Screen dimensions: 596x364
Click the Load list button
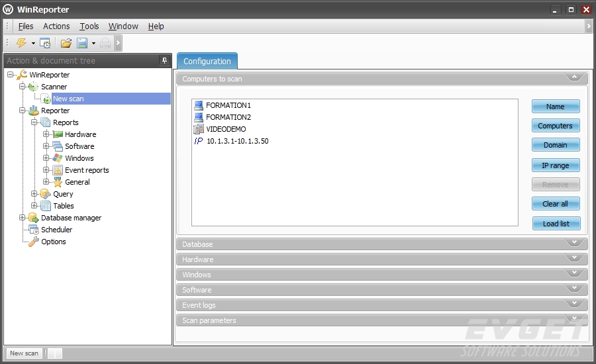(x=556, y=224)
